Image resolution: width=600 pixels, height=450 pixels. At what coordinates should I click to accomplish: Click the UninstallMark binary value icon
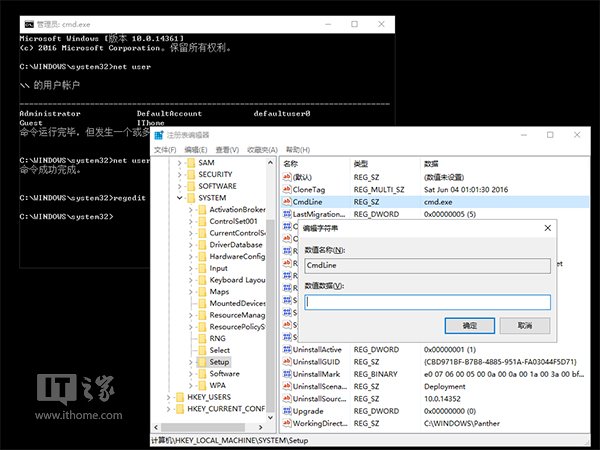point(287,372)
